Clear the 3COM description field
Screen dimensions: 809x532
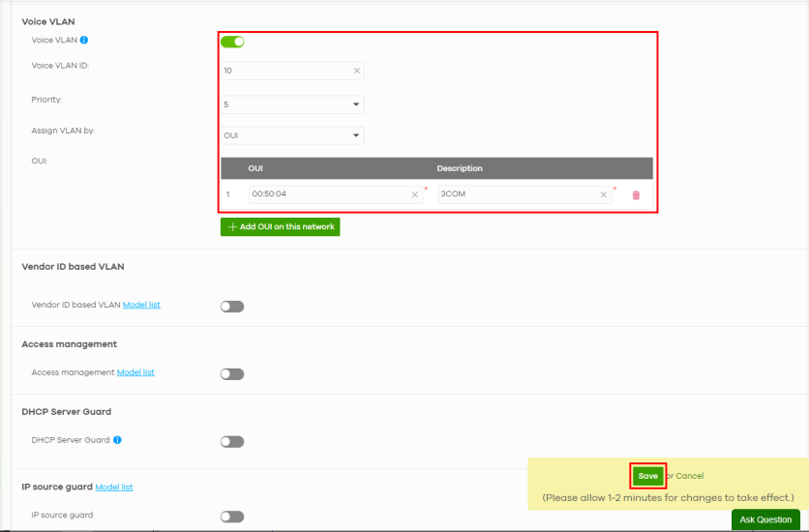[x=604, y=194]
